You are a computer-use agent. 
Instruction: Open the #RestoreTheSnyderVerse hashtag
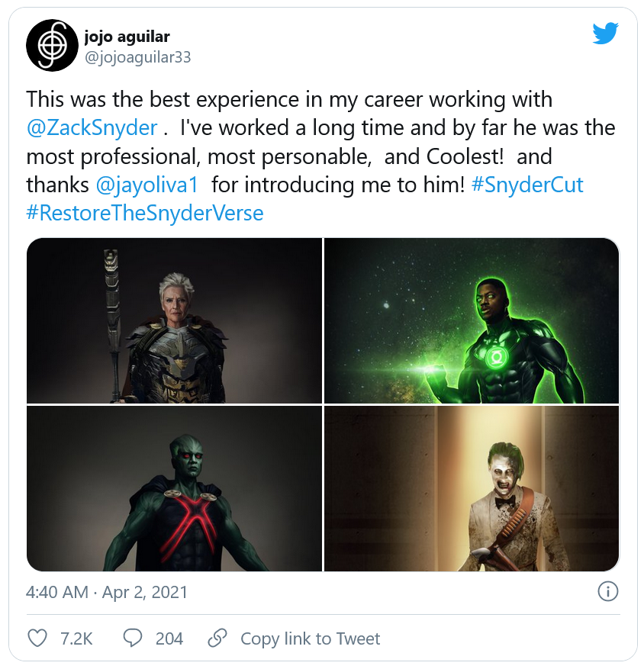pos(145,213)
